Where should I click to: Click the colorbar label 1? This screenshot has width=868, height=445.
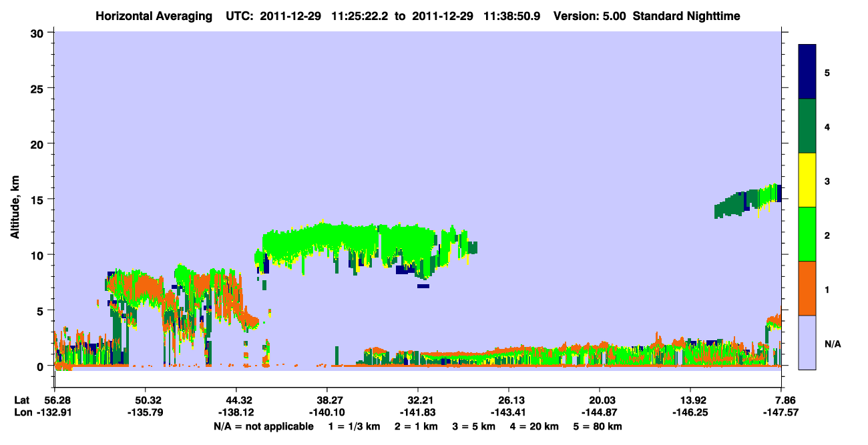click(x=827, y=290)
